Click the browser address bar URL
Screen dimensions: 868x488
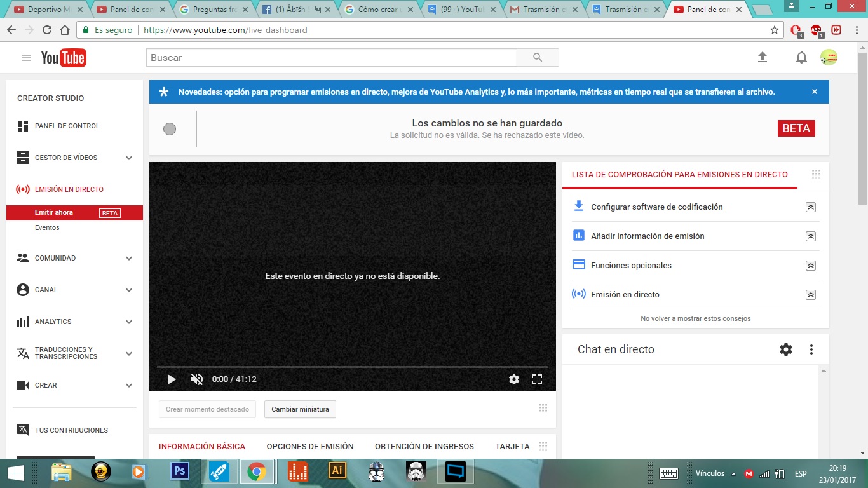coord(226,30)
